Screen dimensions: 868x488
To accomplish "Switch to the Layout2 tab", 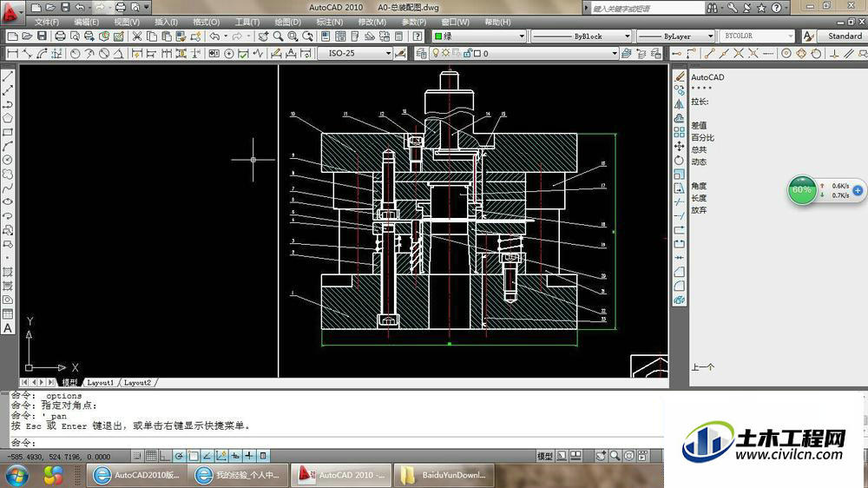I will tap(137, 382).
